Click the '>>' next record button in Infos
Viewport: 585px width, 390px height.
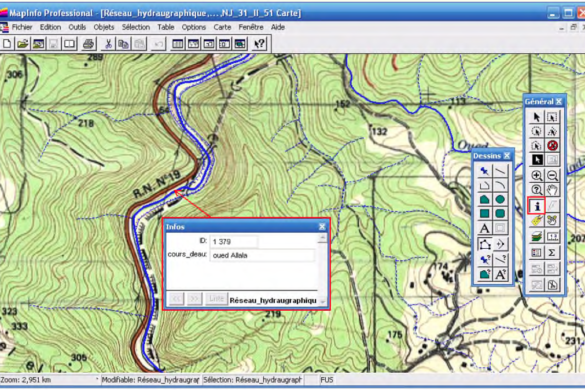[194, 299]
